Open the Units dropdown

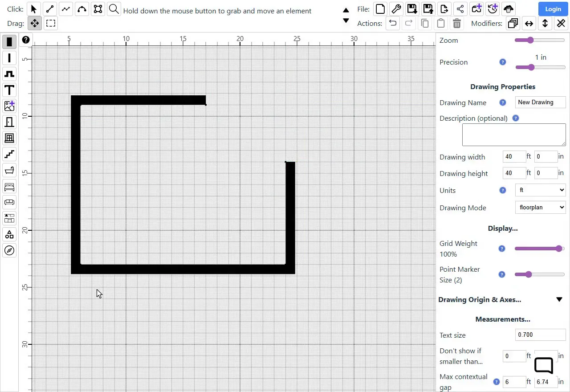(540, 190)
